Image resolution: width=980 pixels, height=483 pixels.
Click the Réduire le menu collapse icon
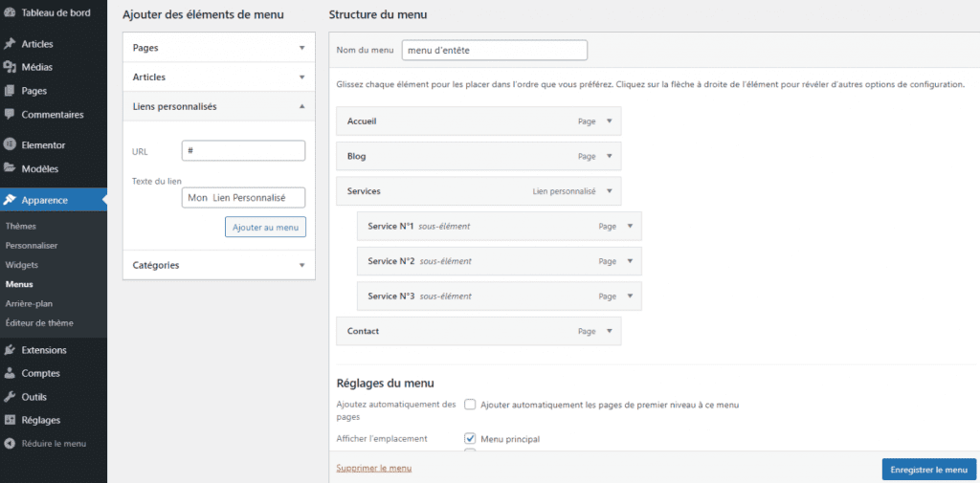(10, 444)
